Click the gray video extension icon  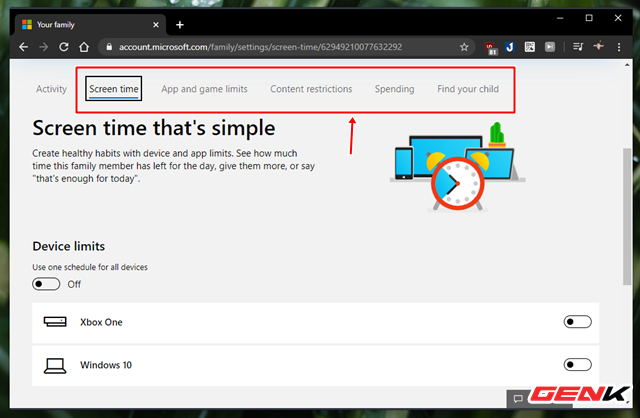tap(550, 47)
